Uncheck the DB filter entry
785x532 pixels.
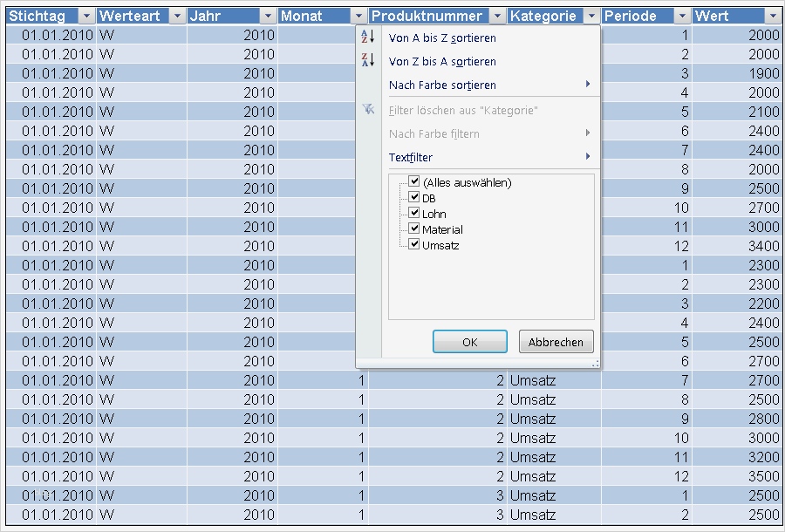point(414,197)
